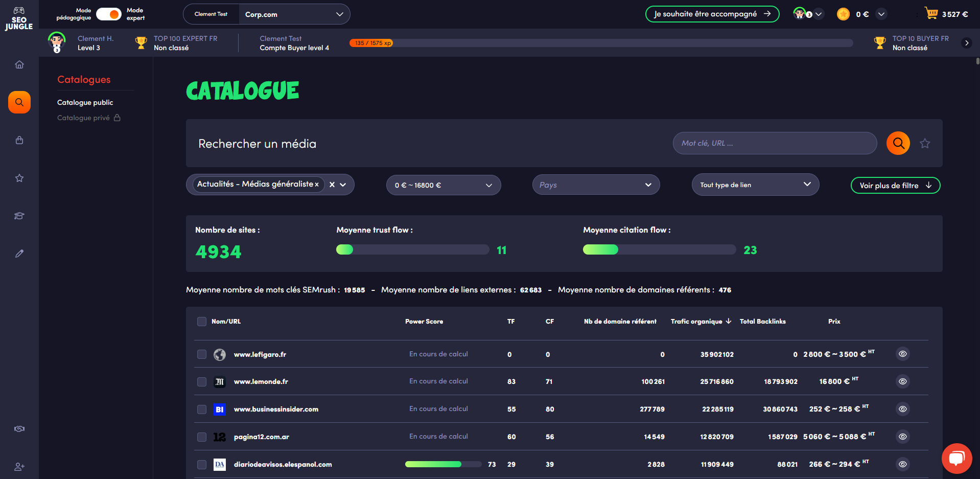Toggle the pédagogique/expert mode switch
The image size is (980, 479).
109,14
